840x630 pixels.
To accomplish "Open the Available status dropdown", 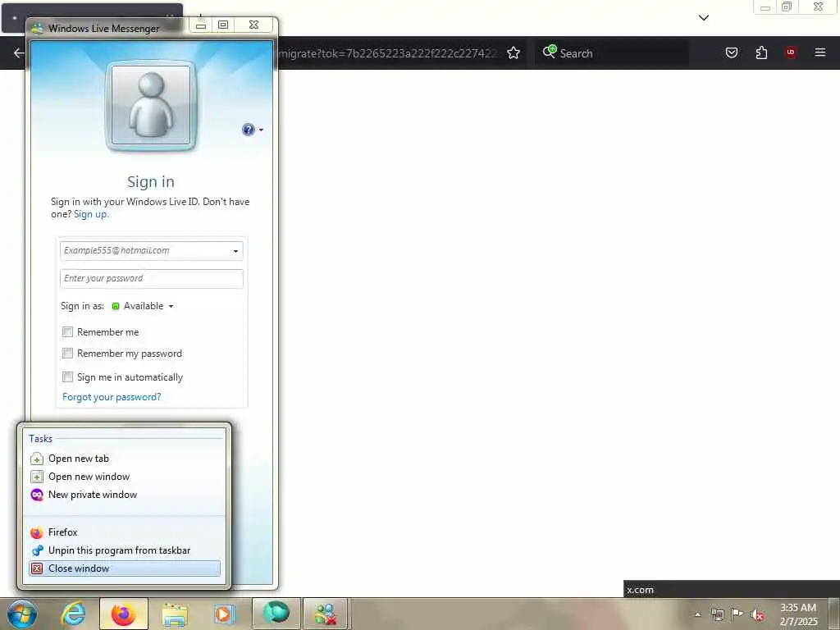I will click(x=143, y=306).
